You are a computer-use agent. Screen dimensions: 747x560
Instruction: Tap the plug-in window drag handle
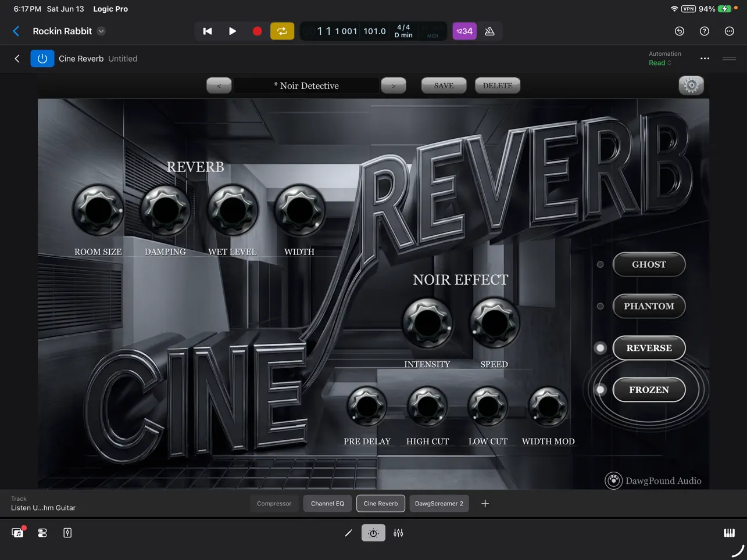[730, 59]
